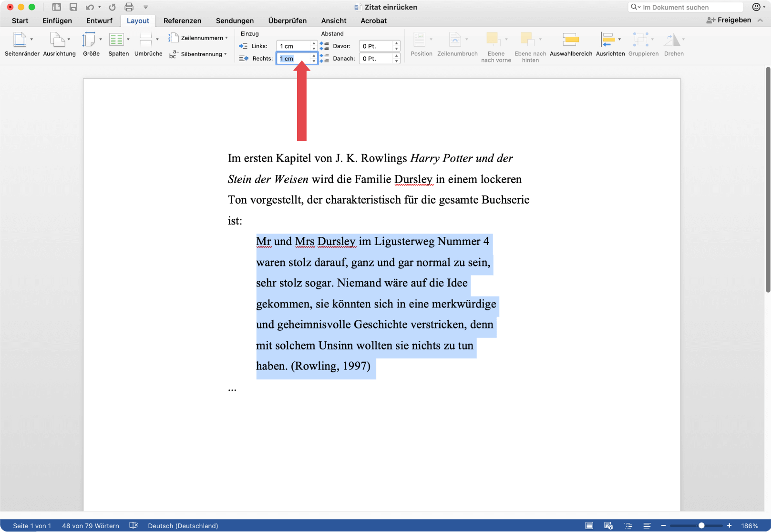This screenshot has width=772, height=532.
Task: Click the Im Dokument suchen search field
Action: [686, 7]
